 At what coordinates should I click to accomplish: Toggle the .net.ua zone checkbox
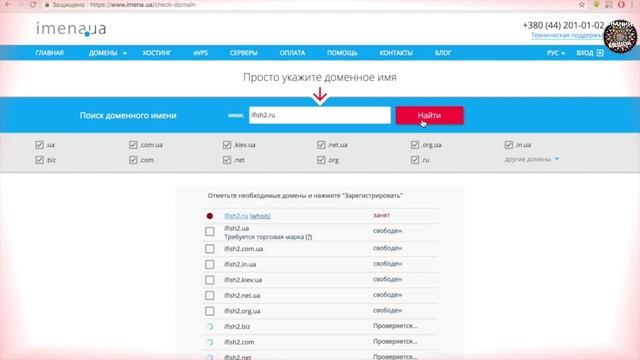(x=321, y=144)
